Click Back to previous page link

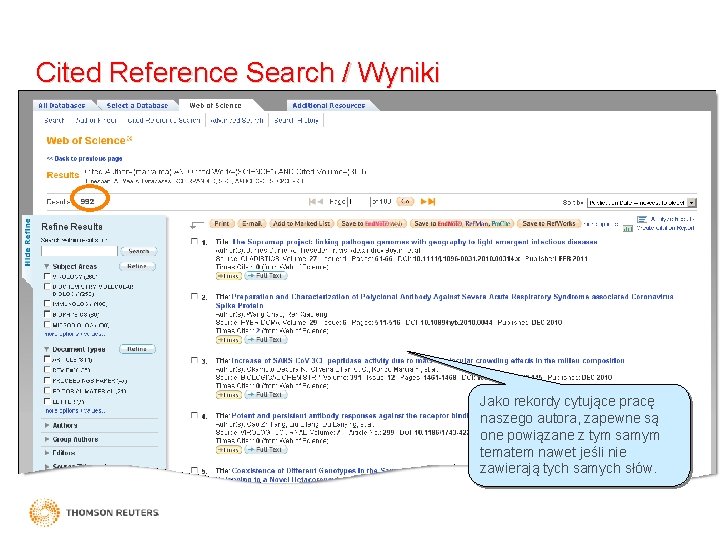coord(84,158)
